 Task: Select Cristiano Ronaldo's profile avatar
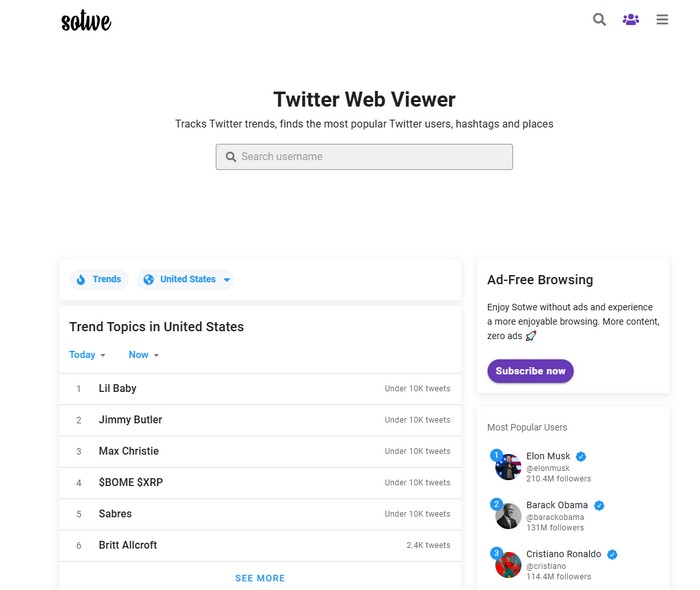(508, 565)
